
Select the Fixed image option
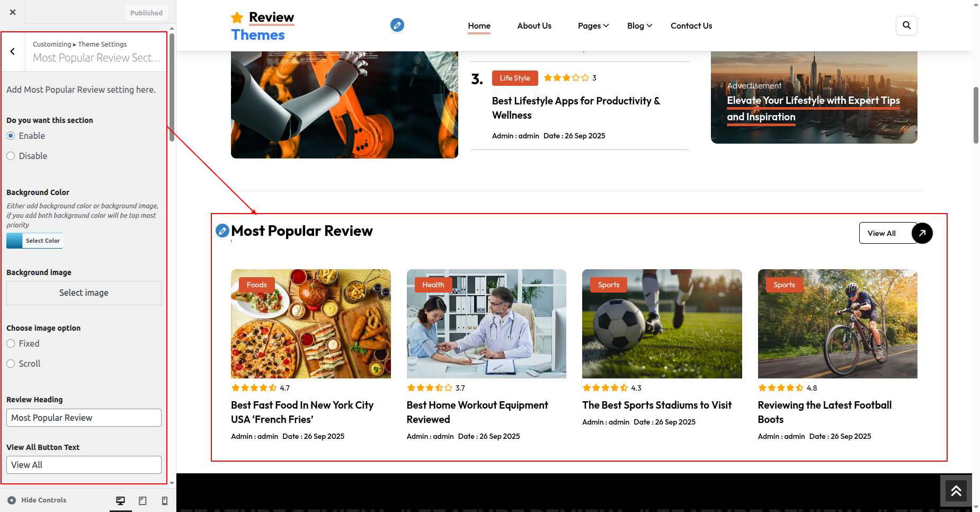(x=11, y=343)
